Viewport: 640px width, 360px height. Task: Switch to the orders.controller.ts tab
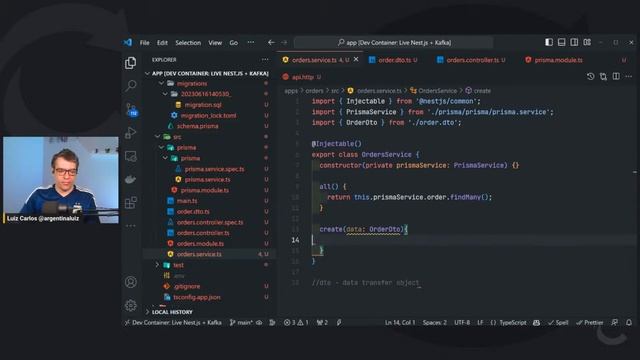[x=472, y=60]
